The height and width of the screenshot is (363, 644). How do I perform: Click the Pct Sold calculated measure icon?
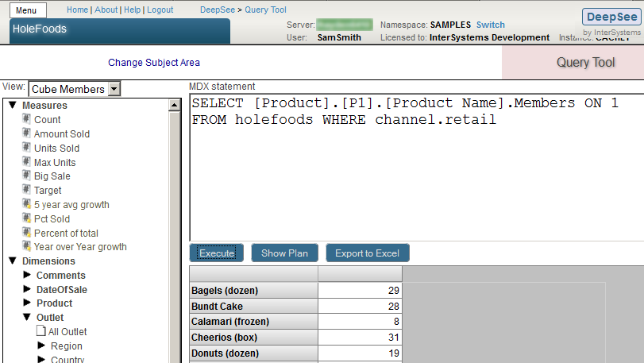coord(26,218)
